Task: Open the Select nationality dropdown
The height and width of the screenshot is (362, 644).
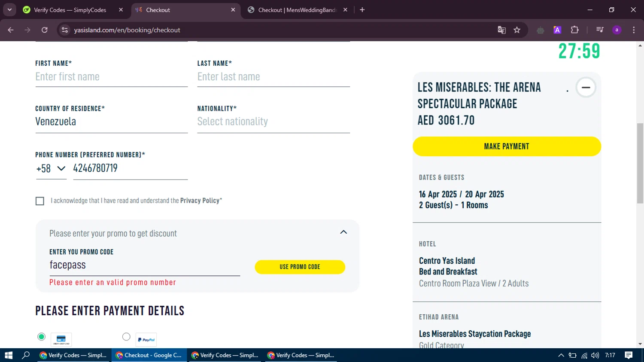Action: (x=273, y=122)
